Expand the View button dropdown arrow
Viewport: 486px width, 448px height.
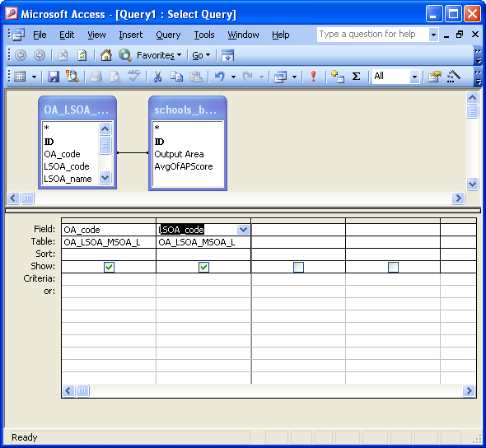coord(34,77)
